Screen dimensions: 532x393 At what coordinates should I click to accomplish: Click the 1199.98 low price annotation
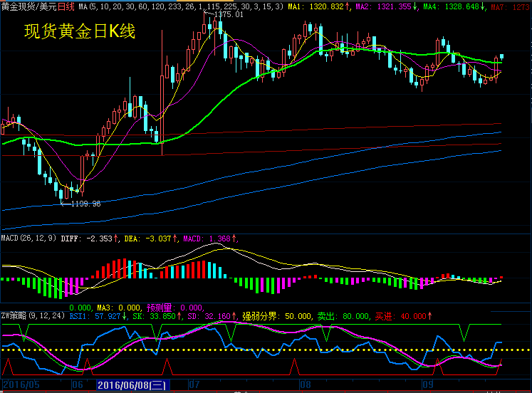point(85,204)
